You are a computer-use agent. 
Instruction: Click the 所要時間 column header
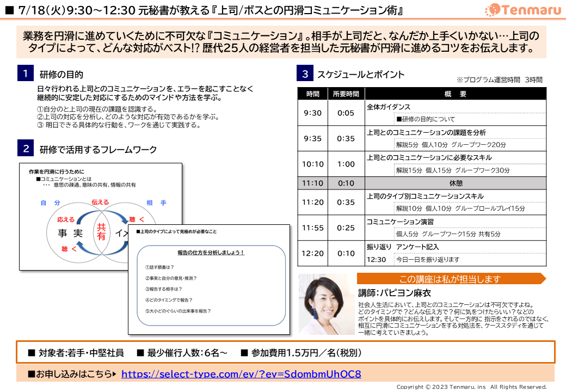coord(346,94)
